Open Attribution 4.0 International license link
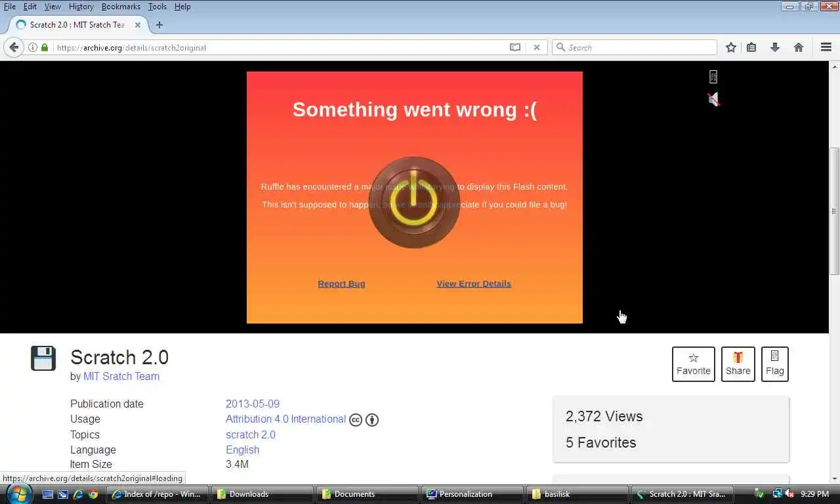 [285, 419]
